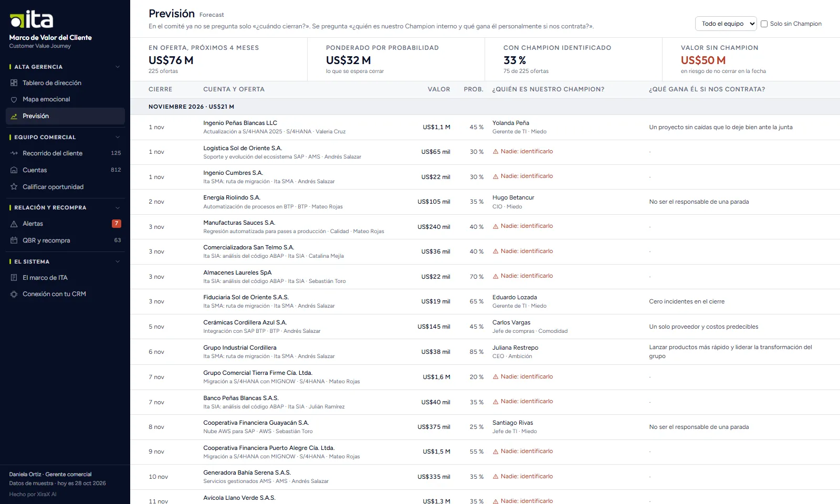Collapse the Alta Gerencia section chevron
Image resolution: width=840 pixels, height=504 pixels.
pos(118,67)
